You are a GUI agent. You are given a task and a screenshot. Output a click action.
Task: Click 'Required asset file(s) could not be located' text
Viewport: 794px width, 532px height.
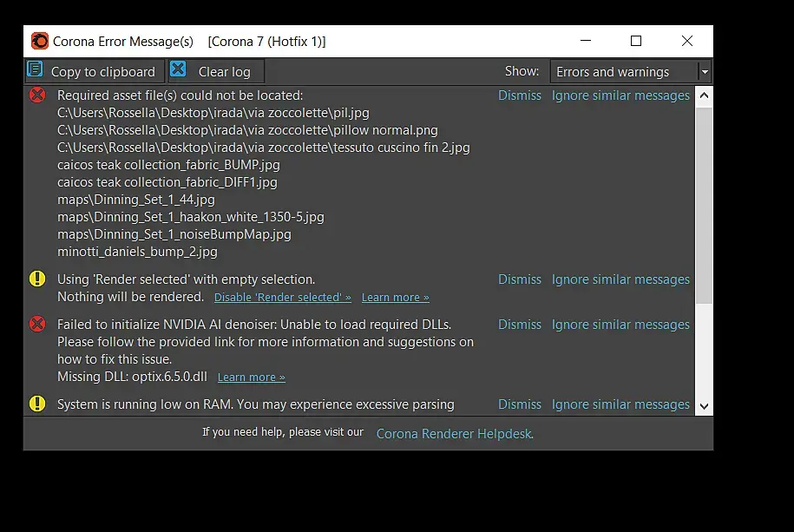(180, 95)
